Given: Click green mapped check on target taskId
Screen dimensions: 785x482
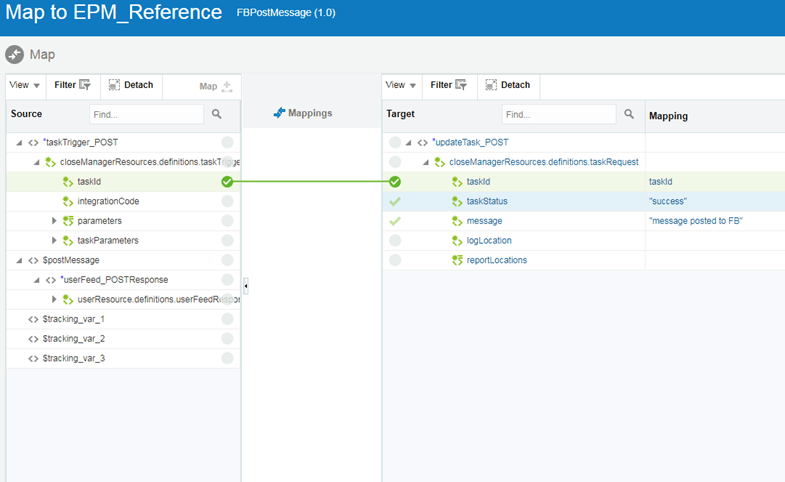Looking at the screenshot, I should [x=395, y=182].
